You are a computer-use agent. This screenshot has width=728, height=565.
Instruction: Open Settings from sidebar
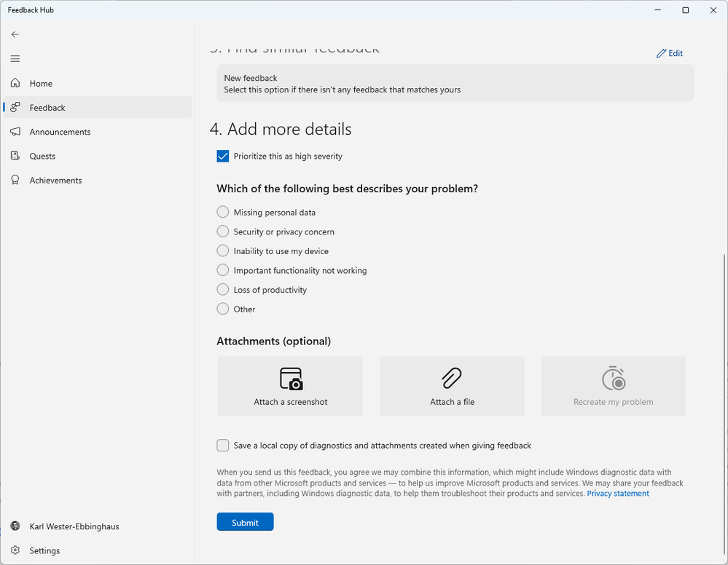[97, 550]
